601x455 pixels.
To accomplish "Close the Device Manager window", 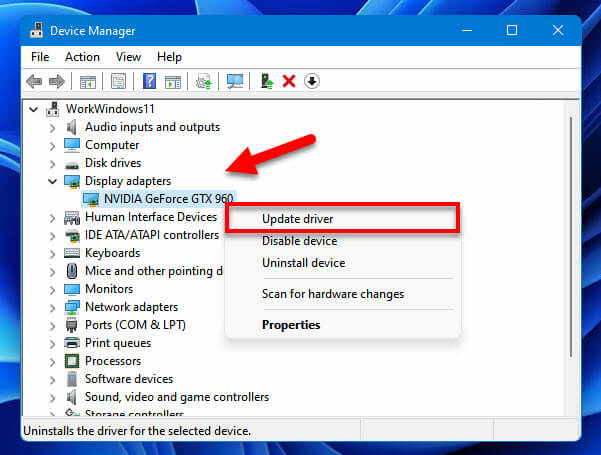I will (558, 30).
